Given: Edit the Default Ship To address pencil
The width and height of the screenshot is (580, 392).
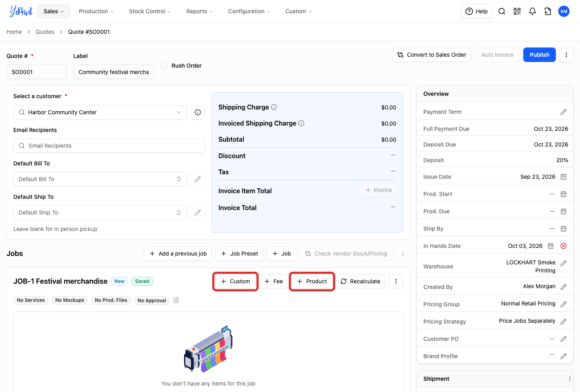Looking at the screenshot, I should (198, 213).
